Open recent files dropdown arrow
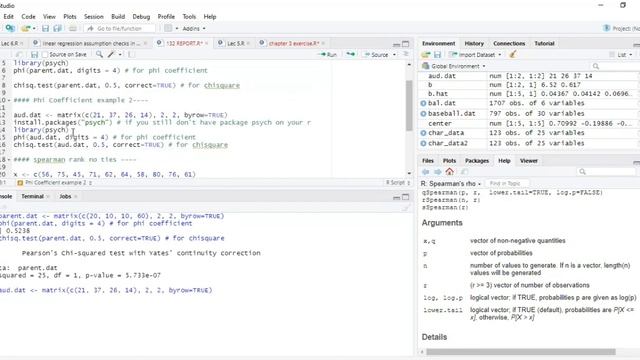Viewport: 640px width, 360px height. tap(34, 29)
